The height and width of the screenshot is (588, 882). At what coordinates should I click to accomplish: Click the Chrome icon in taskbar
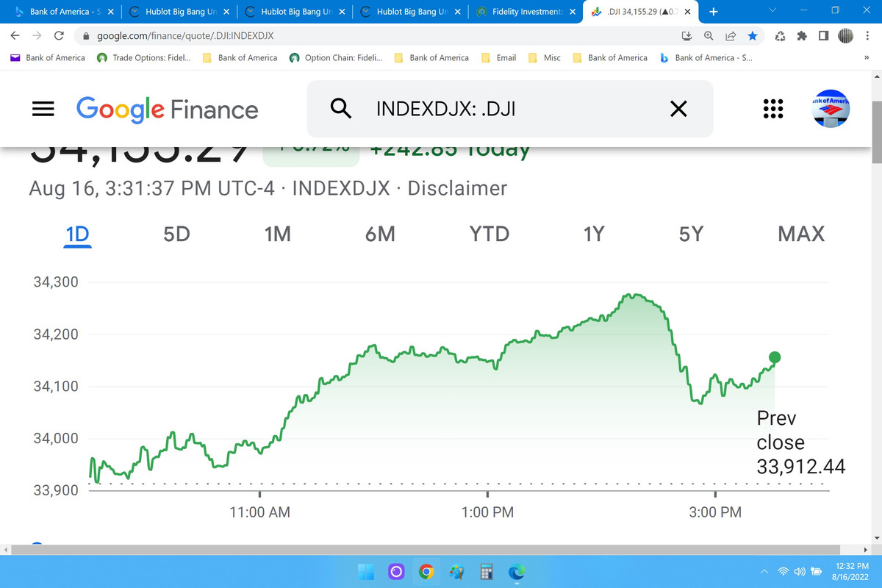tap(426, 571)
